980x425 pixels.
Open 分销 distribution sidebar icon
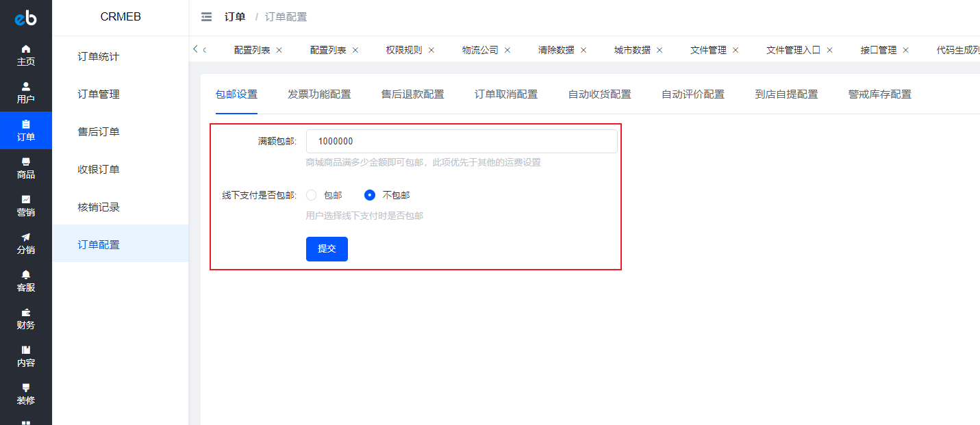[x=26, y=237]
